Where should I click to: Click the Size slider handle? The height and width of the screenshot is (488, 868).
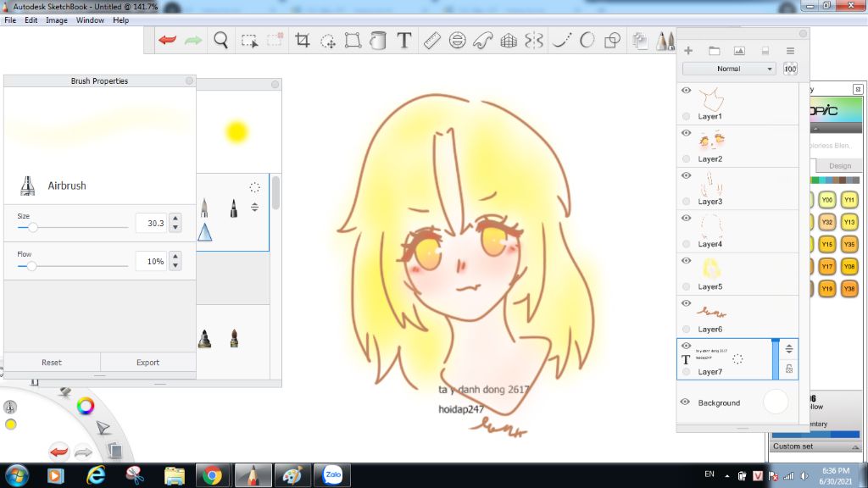click(33, 227)
